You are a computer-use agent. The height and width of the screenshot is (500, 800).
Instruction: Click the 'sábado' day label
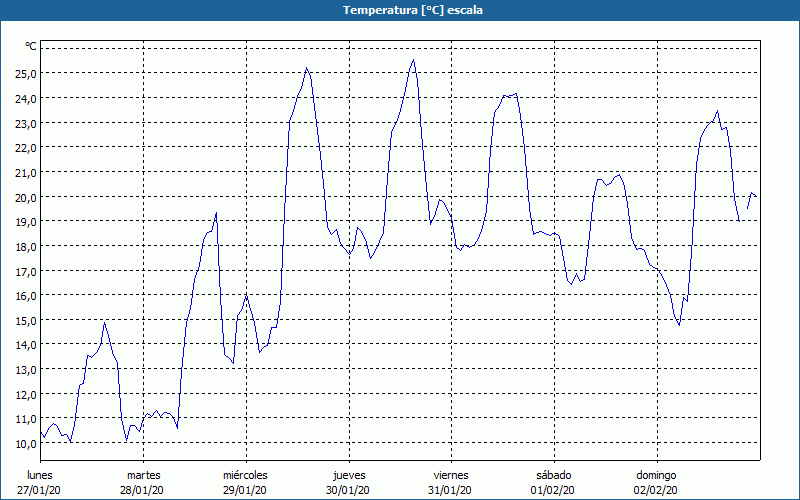point(554,475)
